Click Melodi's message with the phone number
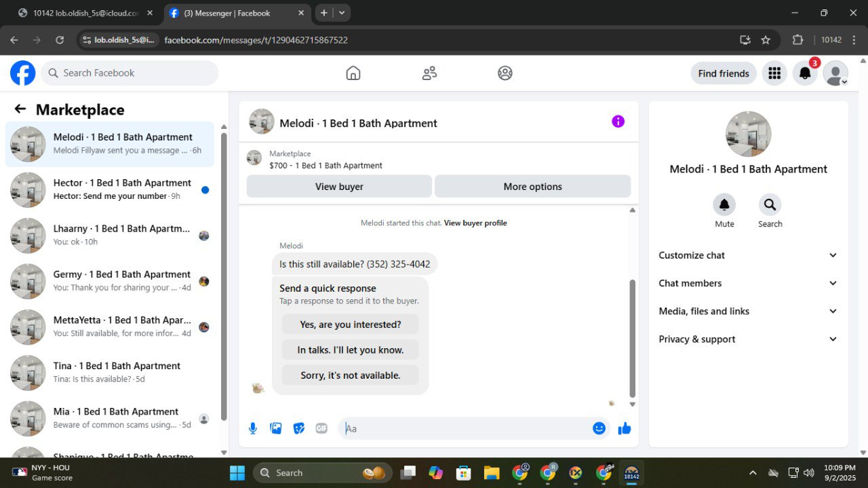 pos(355,264)
